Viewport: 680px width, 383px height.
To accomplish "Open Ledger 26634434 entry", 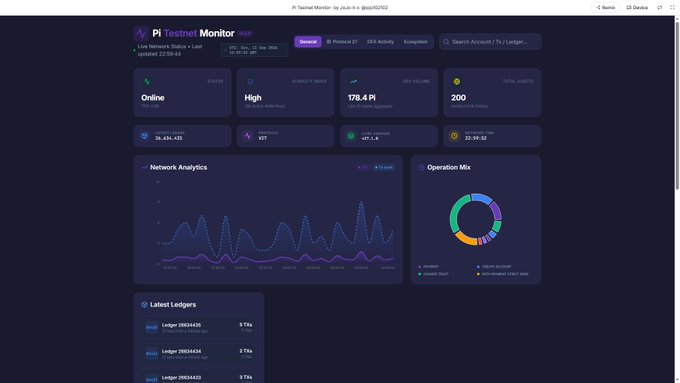I will pyautogui.click(x=199, y=354).
